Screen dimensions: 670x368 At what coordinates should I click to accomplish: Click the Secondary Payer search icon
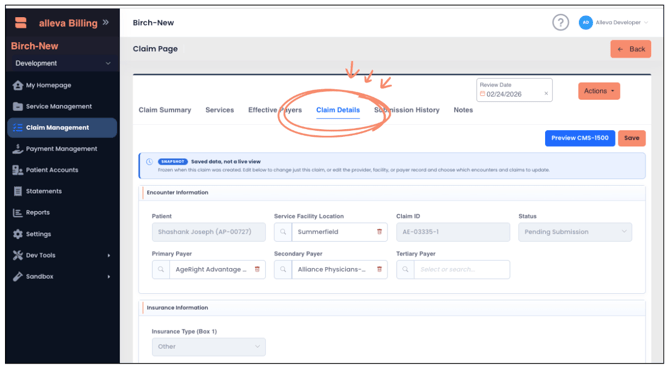(283, 270)
